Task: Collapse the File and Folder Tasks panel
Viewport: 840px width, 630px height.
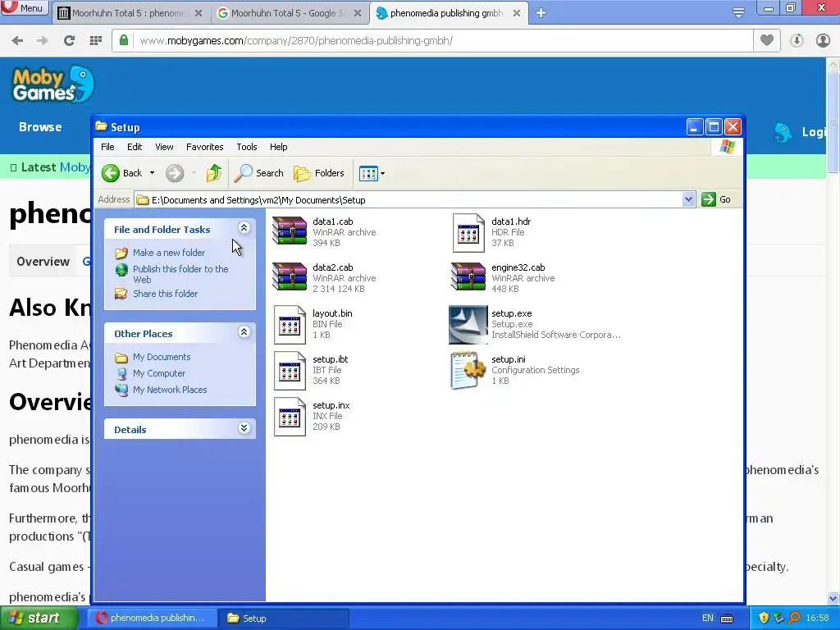Action: (x=244, y=228)
